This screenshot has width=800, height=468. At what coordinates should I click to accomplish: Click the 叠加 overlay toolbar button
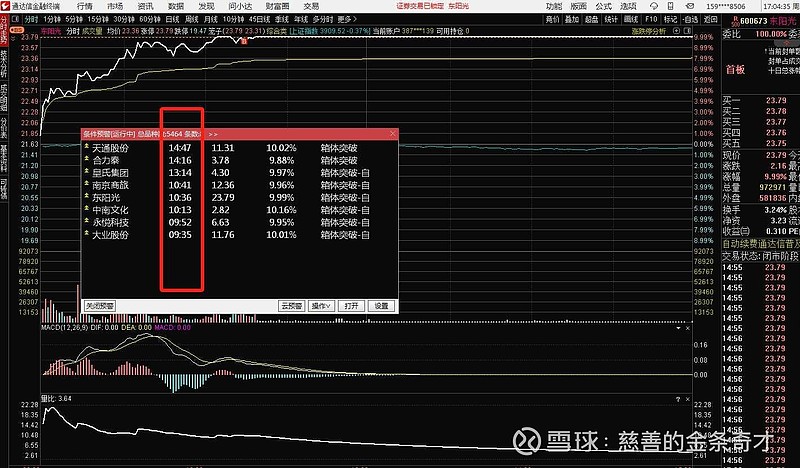(572, 19)
